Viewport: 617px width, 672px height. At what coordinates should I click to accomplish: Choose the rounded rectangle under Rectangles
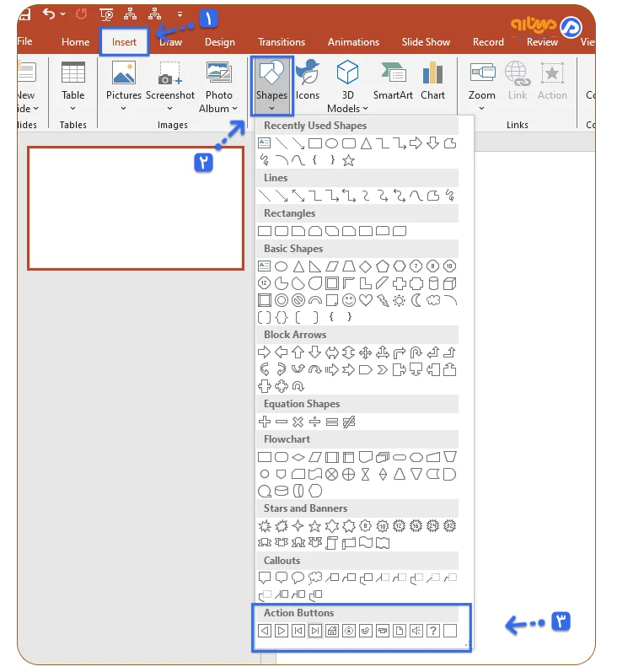[x=281, y=231]
